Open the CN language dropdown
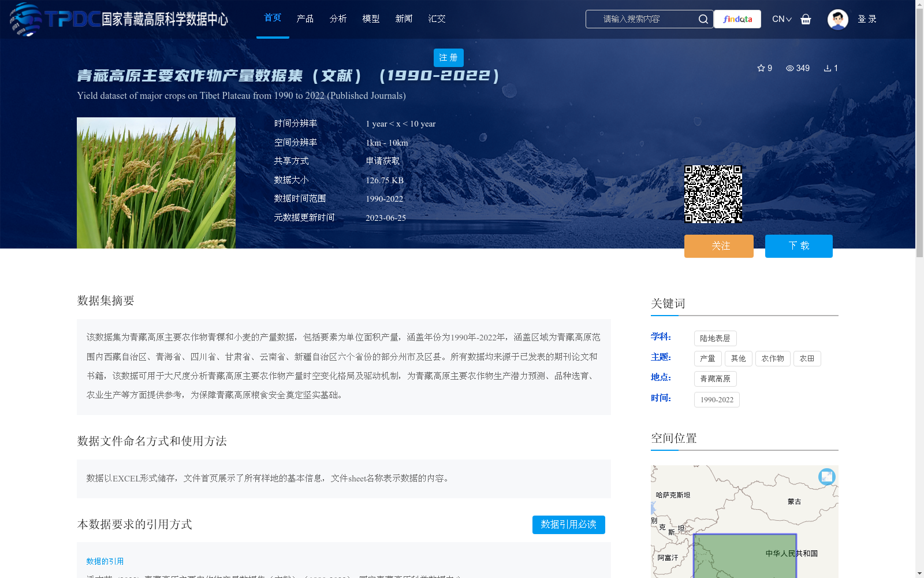The height and width of the screenshot is (578, 924). coord(782,19)
